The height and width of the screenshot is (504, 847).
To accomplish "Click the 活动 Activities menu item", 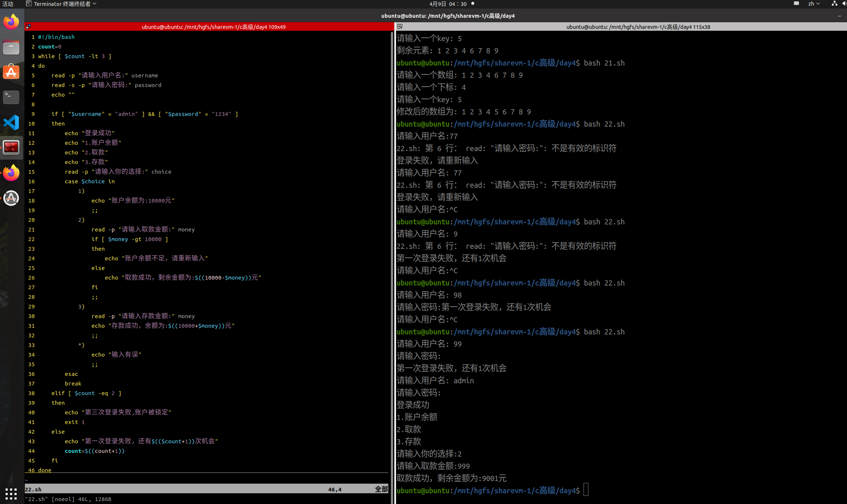I will (x=8, y=4).
